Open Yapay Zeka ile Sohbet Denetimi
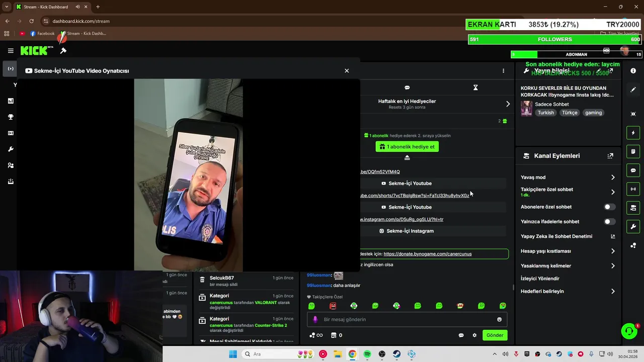This screenshot has width=644, height=362. point(568,236)
